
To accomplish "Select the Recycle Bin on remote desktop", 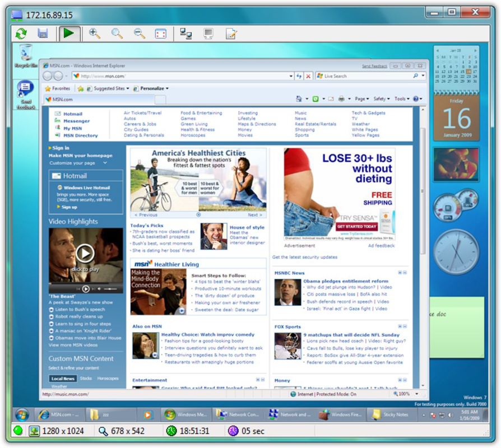I will click(x=26, y=57).
